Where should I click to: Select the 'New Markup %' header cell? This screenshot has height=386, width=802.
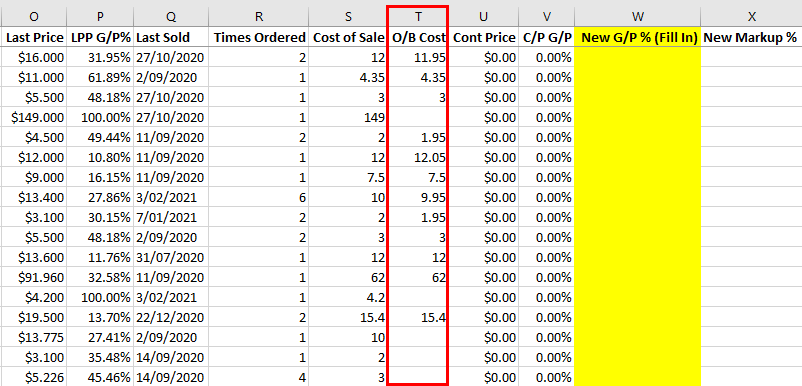(x=751, y=37)
